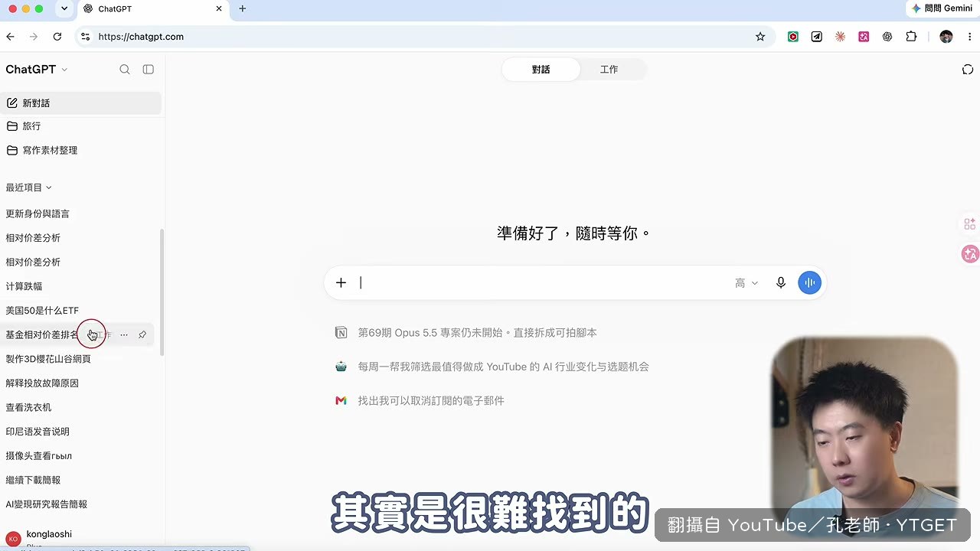The height and width of the screenshot is (551, 980).
Task: Focus the message input field
Action: 542,283
